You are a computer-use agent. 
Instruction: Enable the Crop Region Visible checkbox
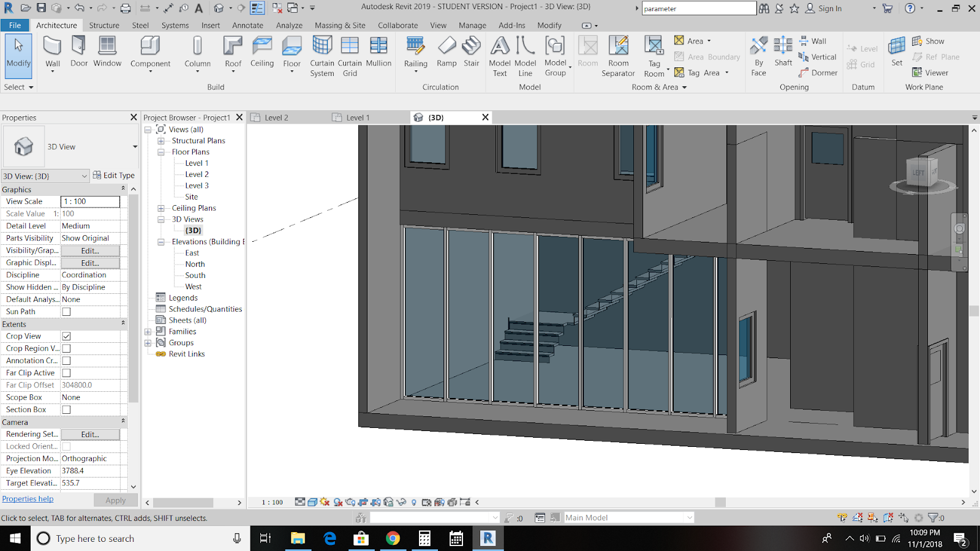[66, 348]
